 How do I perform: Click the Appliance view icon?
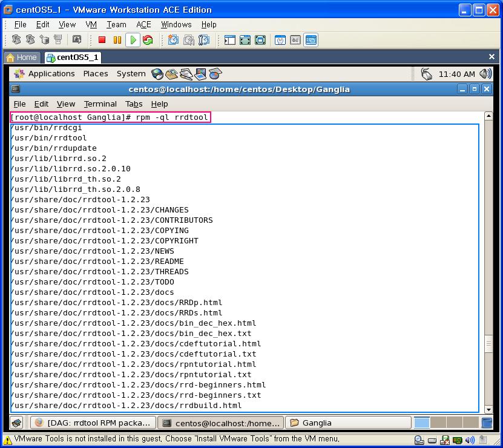click(295, 40)
